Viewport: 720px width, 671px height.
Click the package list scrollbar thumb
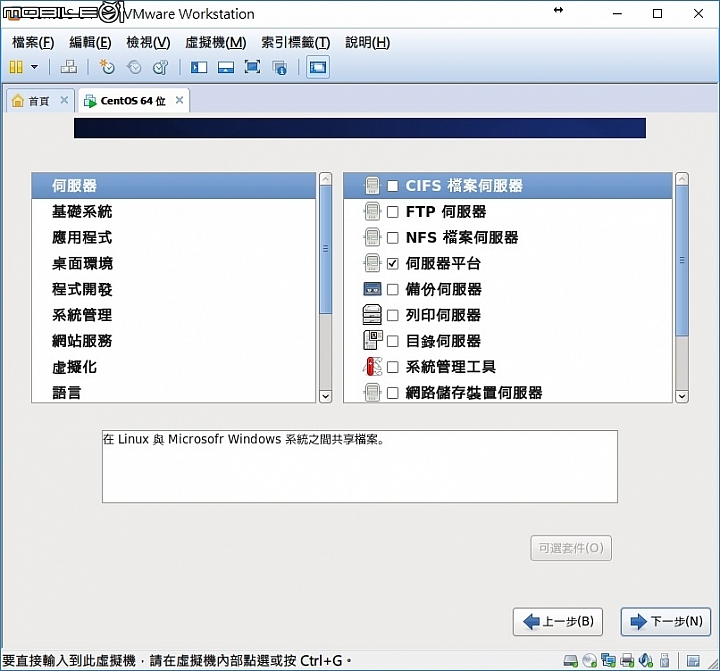click(682, 260)
